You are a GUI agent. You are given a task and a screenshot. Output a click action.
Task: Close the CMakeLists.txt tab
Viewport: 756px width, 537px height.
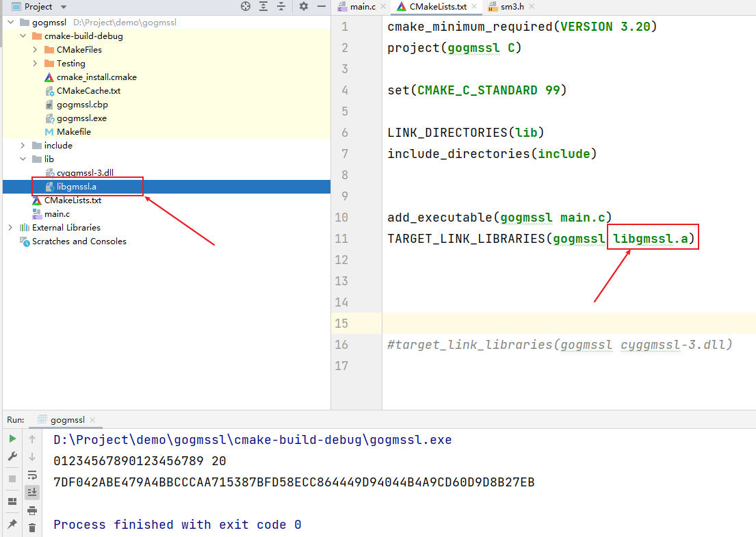(473, 6)
